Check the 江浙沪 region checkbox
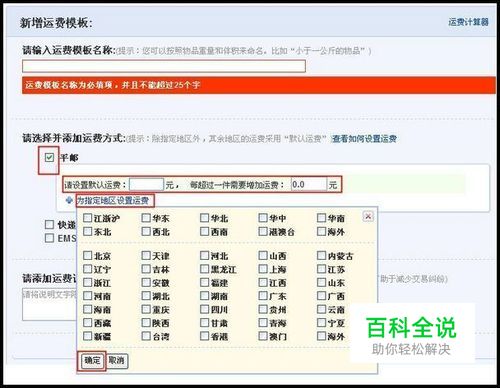Viewport: 500px width, 388px height. 87,218
